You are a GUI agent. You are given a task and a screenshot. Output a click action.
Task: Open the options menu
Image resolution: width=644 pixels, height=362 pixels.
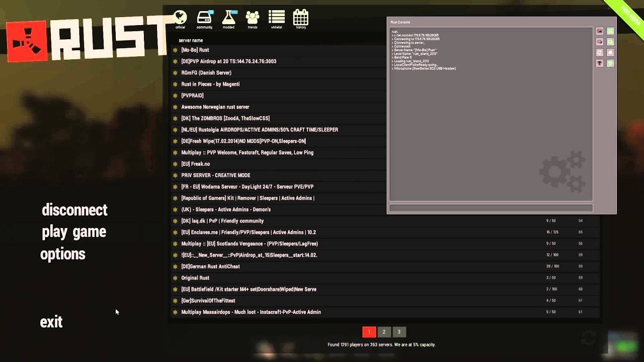point(63,254)
